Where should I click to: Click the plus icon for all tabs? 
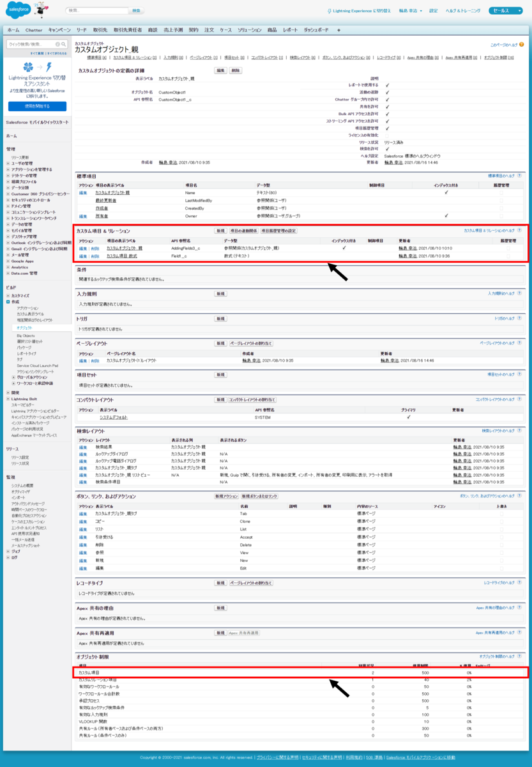[x=338, y=30]
